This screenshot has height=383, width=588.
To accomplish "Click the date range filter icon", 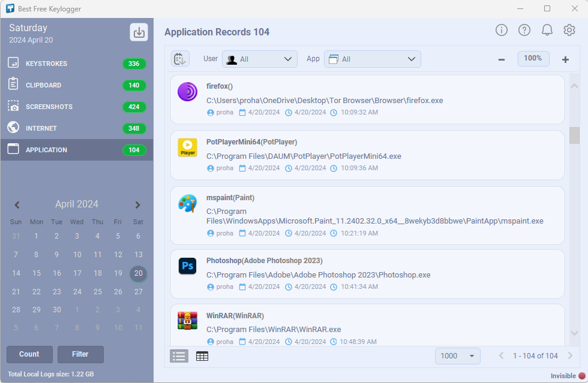I will (180, 59).
